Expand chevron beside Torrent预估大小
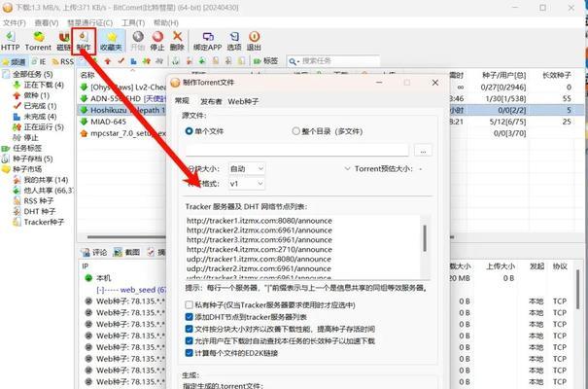 [x=347, y=169]
